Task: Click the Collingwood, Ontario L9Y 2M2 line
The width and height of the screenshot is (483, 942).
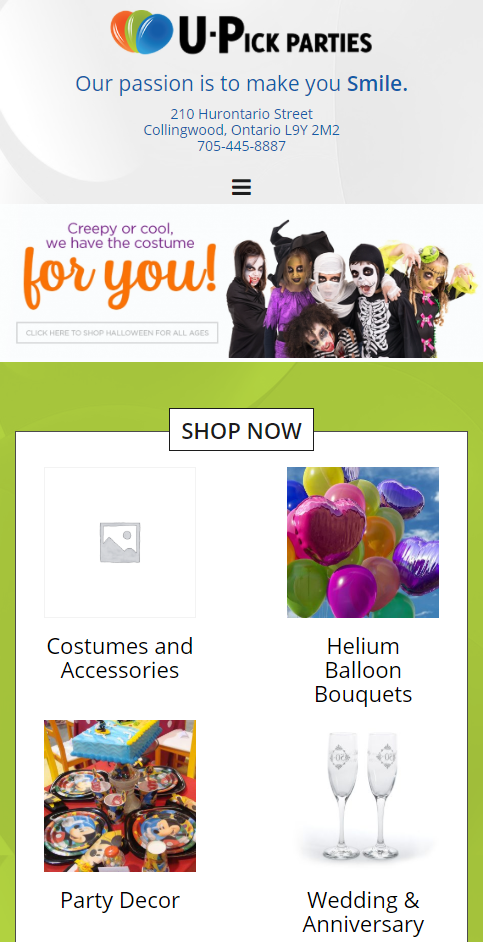Action: pos(242,130)
